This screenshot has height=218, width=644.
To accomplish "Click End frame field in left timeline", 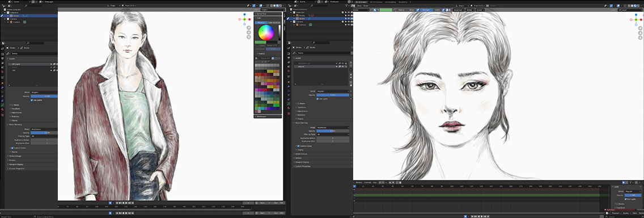I will (x=279, y=203).
